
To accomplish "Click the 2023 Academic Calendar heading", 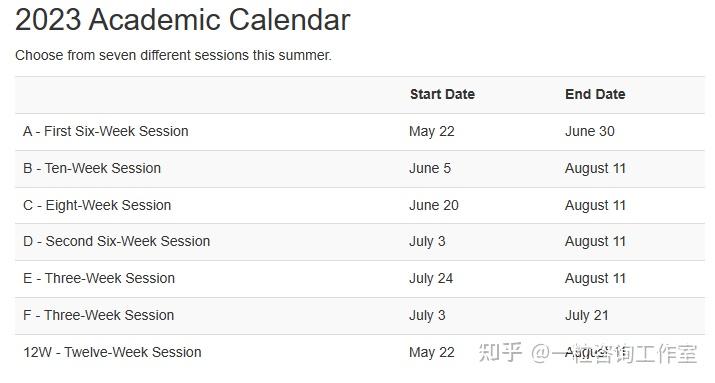I will click(182, 20).
